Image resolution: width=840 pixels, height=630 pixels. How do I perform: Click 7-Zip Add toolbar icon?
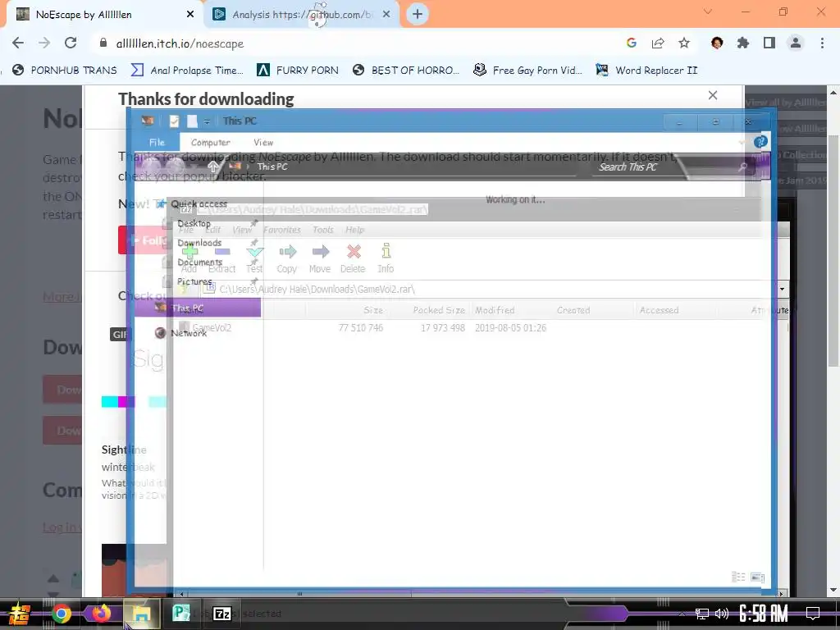189,258
